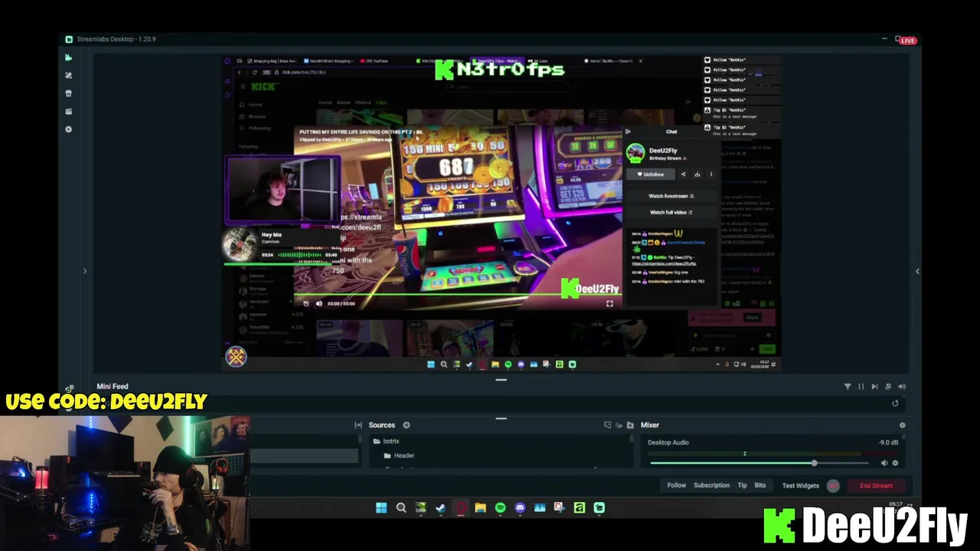Click the download icon next to Unfollow
This screenshot has height=551, width=980.
click(x=697, y=174)
